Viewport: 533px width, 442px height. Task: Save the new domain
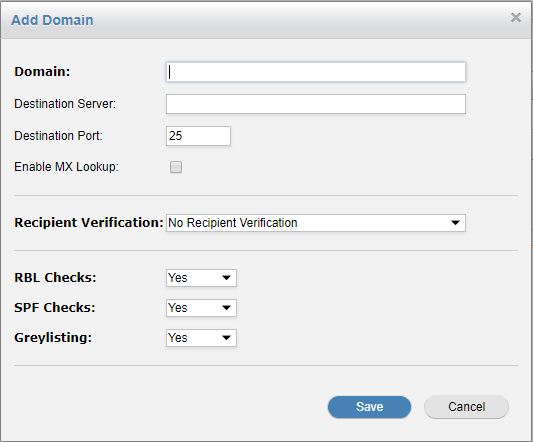pos(369,407)
